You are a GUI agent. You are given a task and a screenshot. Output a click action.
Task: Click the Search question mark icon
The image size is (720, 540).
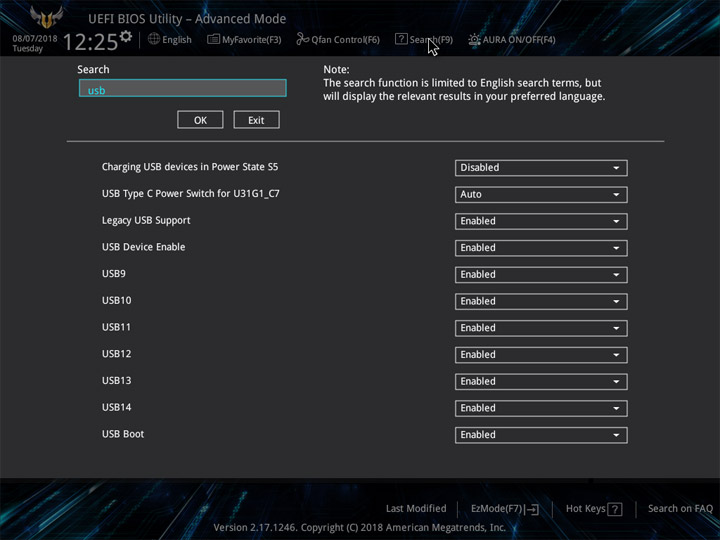[401, 39]
